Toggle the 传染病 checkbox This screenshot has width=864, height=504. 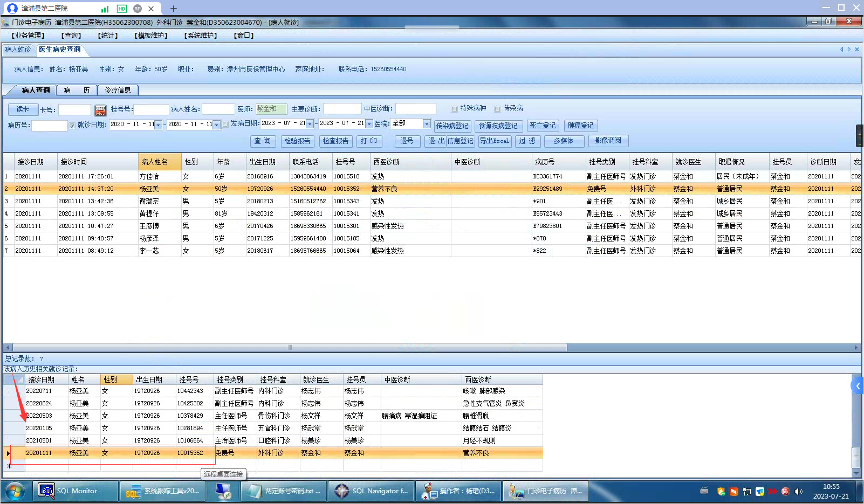[497, 109]
